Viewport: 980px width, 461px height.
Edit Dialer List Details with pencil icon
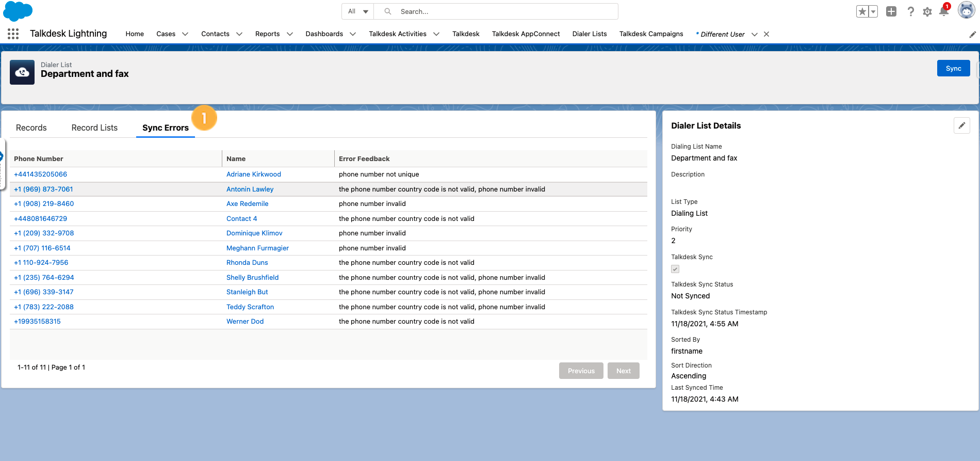(962, 125)
